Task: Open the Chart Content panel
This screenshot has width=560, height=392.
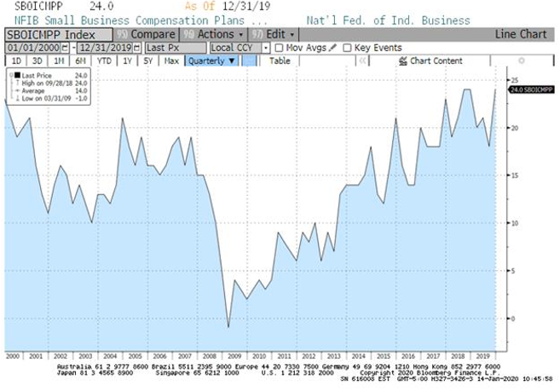Action: click(431, 61)
